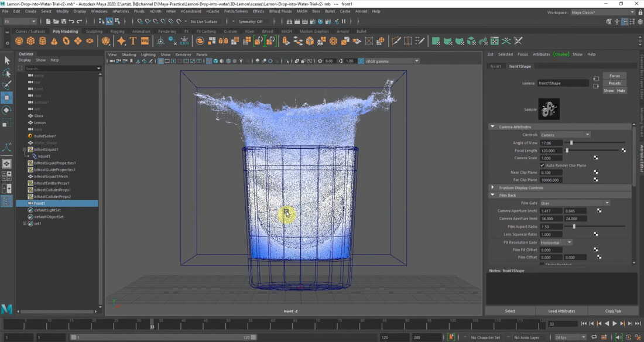Image resolution: width=644 pixels, height=342 pixels.
Task: Open the nParticles menu
Action: (x=121, y=11)
